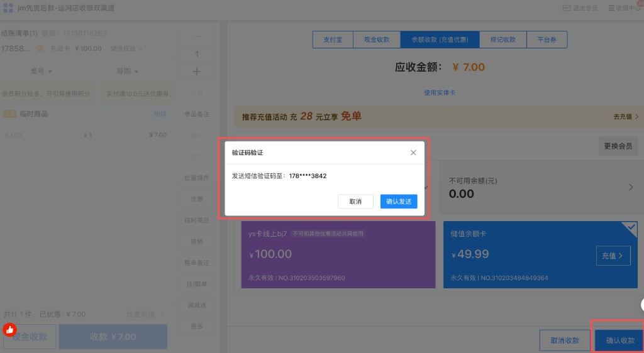Click the red thumbs-up floating icon
The width and height of the screenshot is (644, 353).
(9, 329)
